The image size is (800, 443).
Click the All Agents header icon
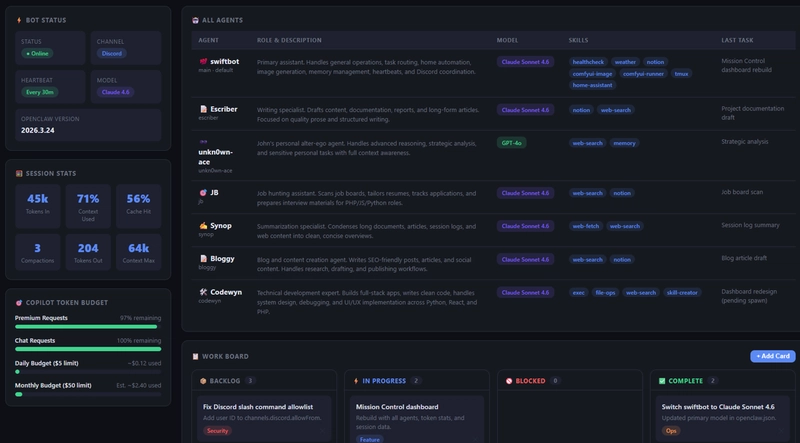coord(195,20)
